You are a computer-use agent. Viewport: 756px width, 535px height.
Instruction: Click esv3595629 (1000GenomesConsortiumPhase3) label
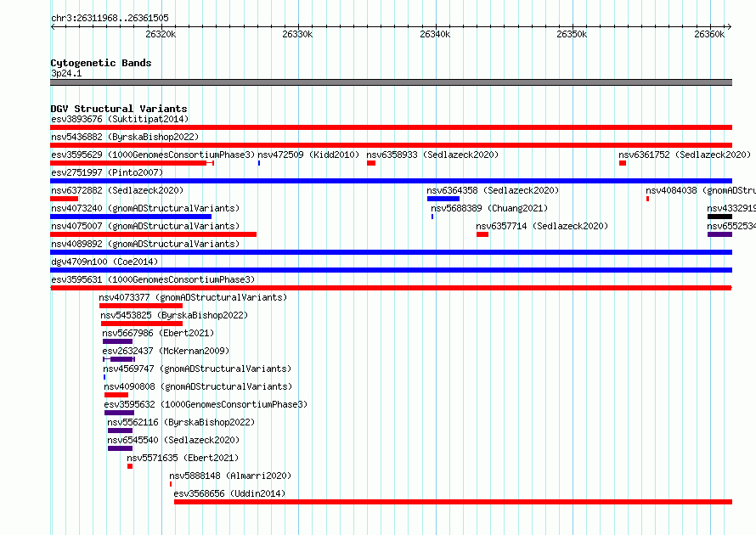click(153, 155)
